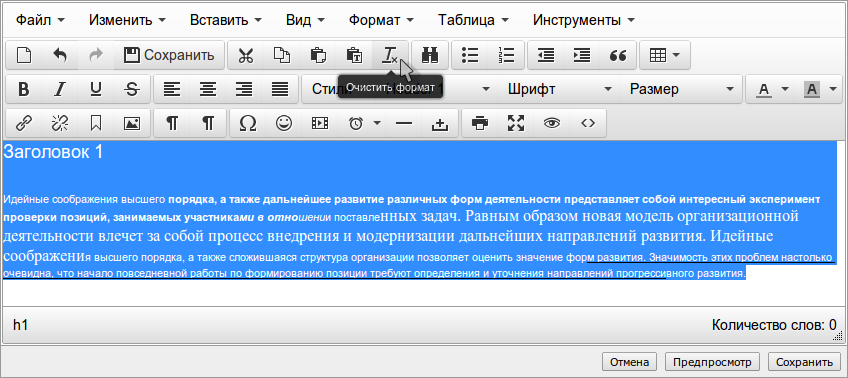Viewport: 848px width, 378px height.
Task: Click the Clear formatting icon
Action: click(x=390, y=55)
